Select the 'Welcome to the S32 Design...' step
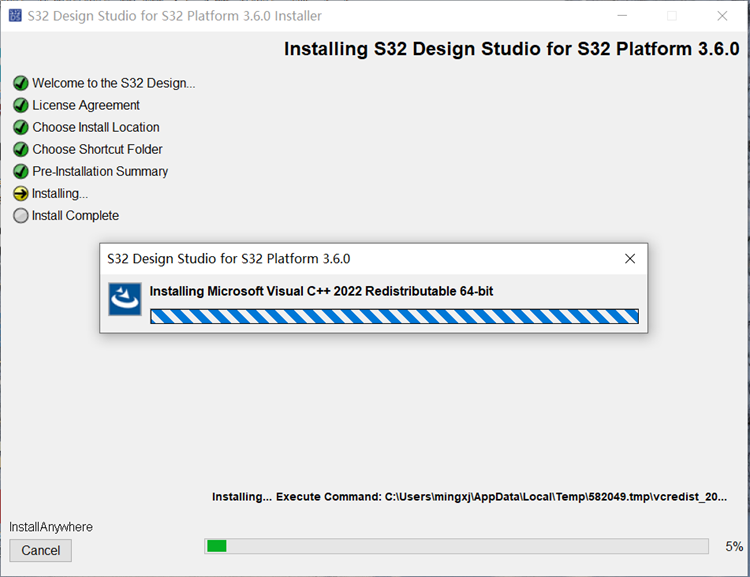The width and height of the screenshot is (750, 577). point(114,83)
